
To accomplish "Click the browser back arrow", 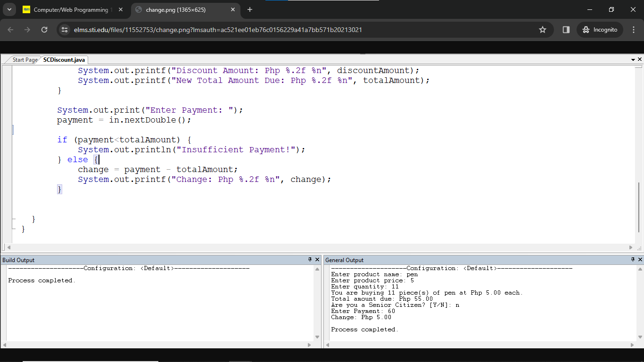I will 11,30.
